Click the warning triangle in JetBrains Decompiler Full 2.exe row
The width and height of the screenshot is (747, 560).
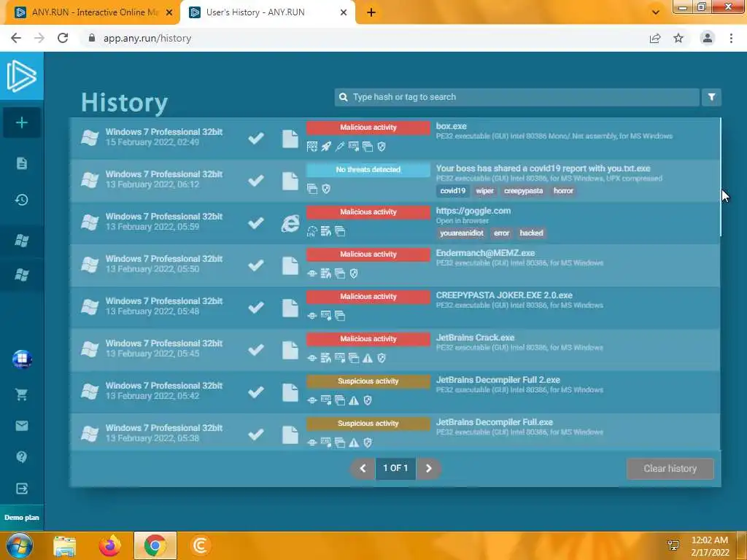point(354,400)
